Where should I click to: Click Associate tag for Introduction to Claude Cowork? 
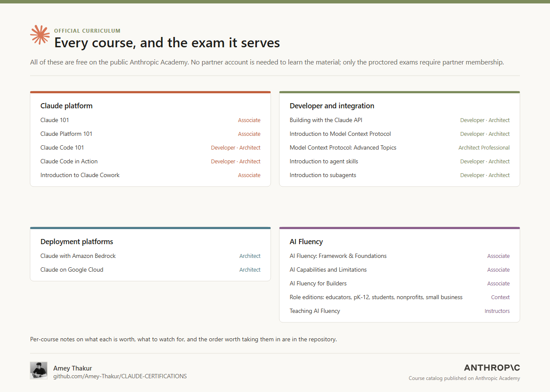tap(249, 175)
